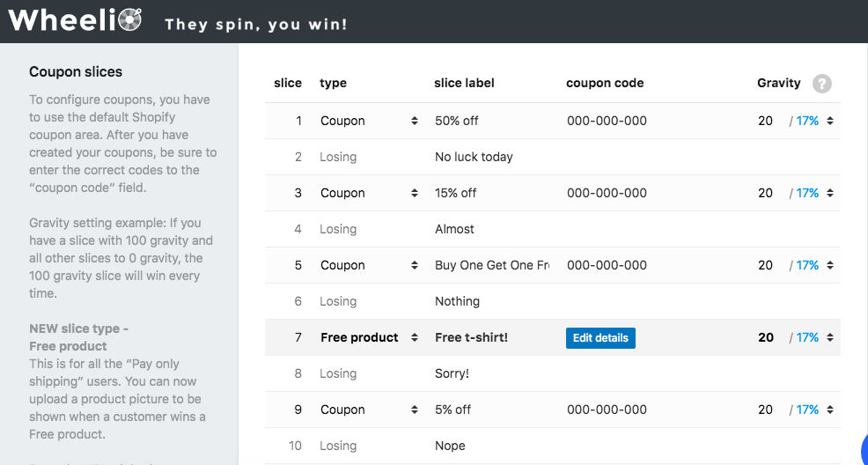Open type dropdown for slice 3
The width and height of the screenshot is (868, 465).
coord(369,193)
